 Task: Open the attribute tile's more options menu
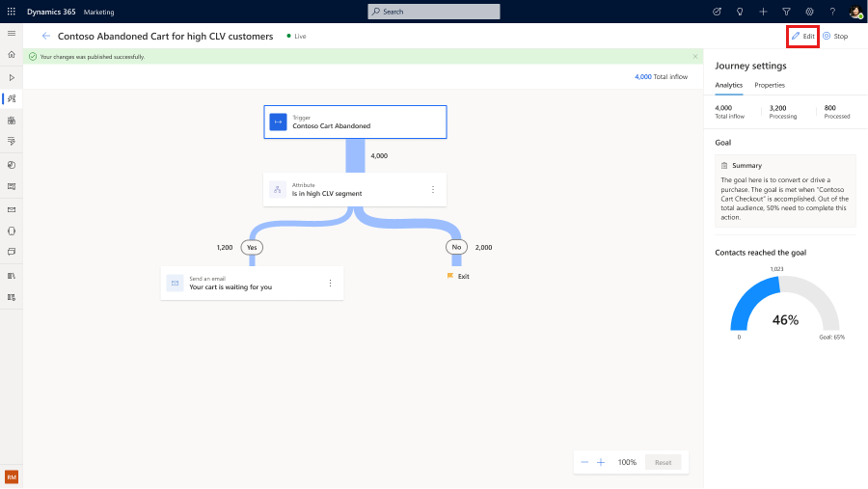[433, 189]
